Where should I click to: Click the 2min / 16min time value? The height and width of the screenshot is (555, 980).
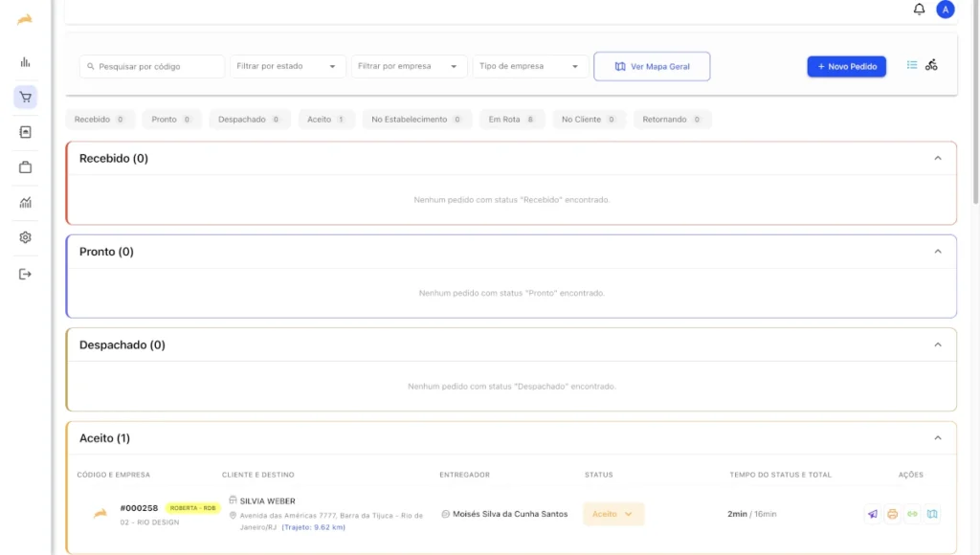pyautogui.click(x=752, y=514)
